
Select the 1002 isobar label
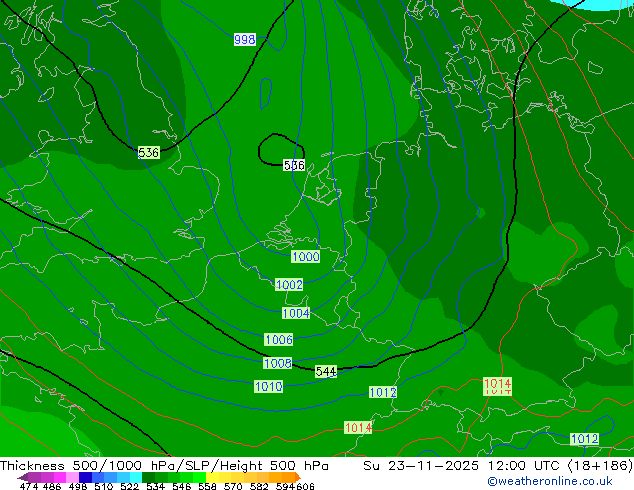[x=289, y=284]
